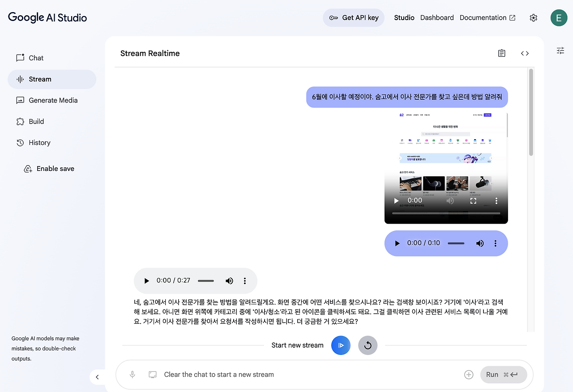Screen dimensions: 573x392
Task: Open the run settings tune panel
Action: [x=560, y=50]
